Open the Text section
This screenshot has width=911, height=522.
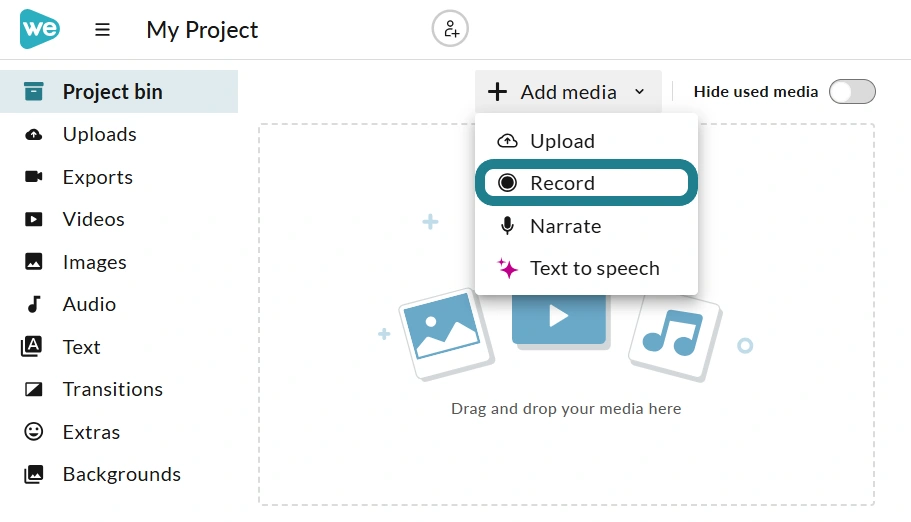click(x=119, y=346)
